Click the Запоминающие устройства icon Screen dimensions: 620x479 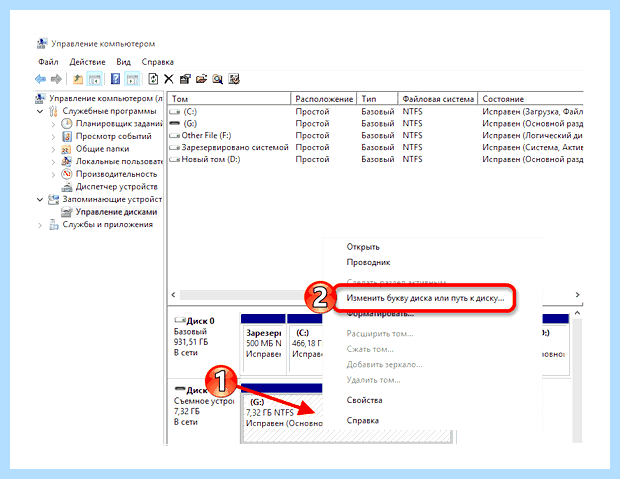53,199
